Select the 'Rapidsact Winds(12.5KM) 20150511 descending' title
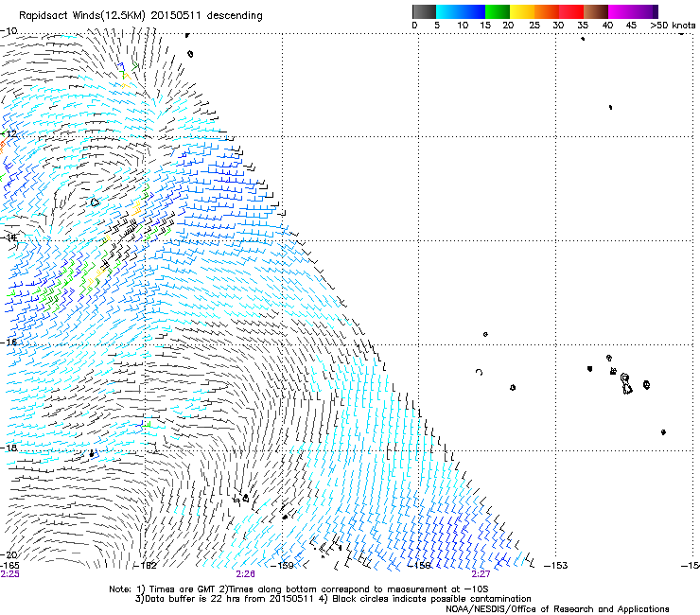Screen dimensions: 700x615 tap(141, 16)
